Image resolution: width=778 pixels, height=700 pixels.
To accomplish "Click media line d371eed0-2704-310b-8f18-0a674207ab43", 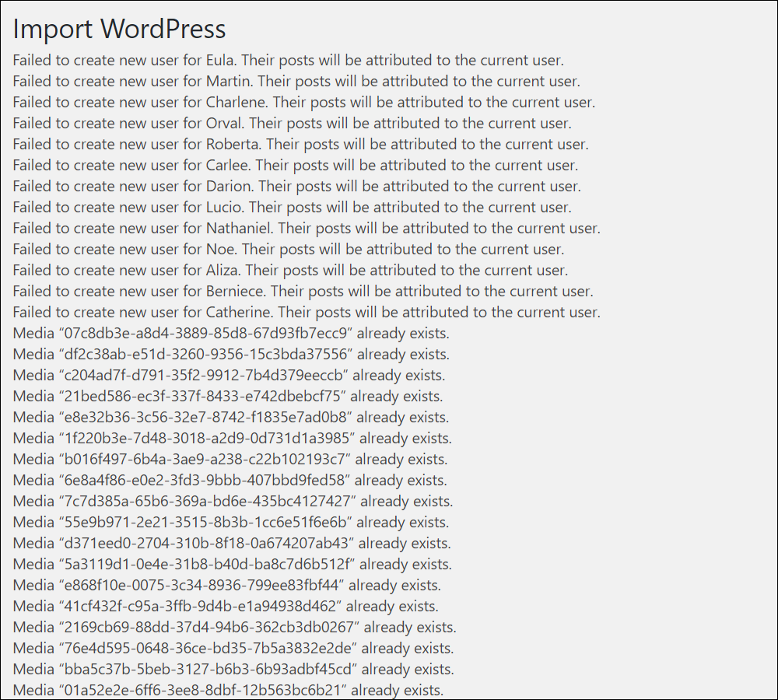I will [232, 543].
